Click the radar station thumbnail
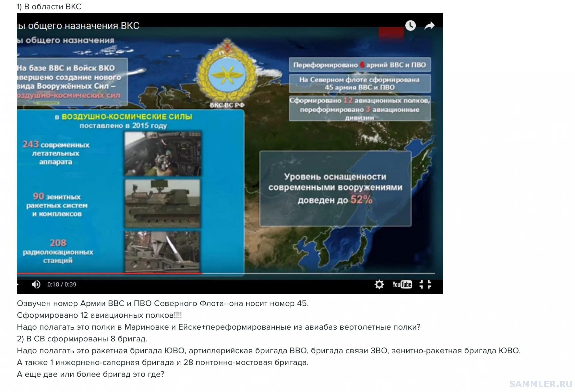The height and width of the screenshot is (392, 575). point(163,251)
